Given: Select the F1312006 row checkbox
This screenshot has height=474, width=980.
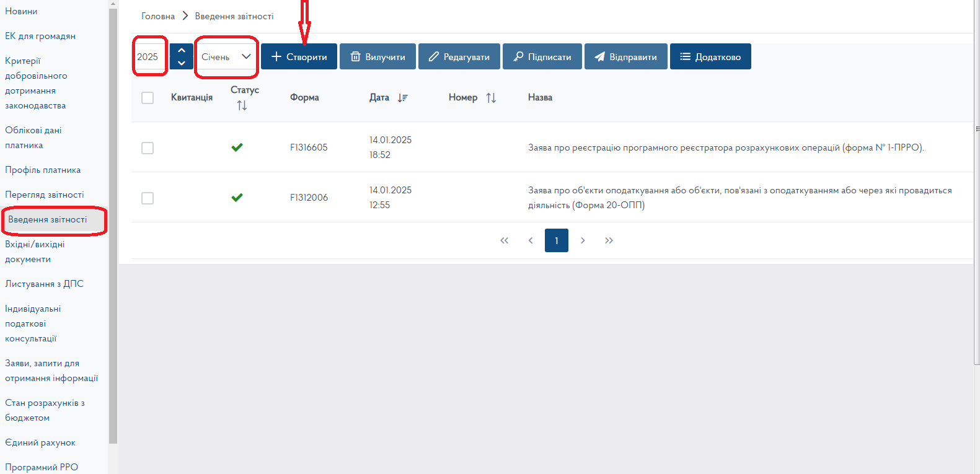Looking at the screenshot, I should 148,198.
